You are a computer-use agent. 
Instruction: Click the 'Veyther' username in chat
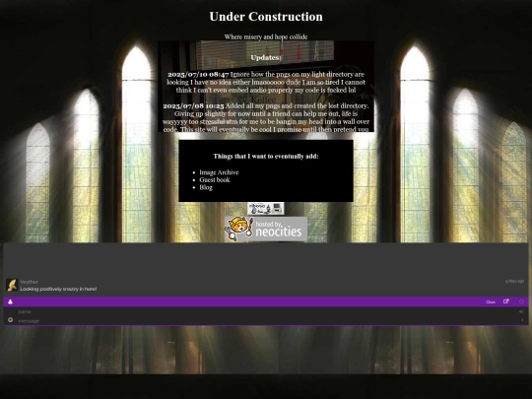point(29,282)
